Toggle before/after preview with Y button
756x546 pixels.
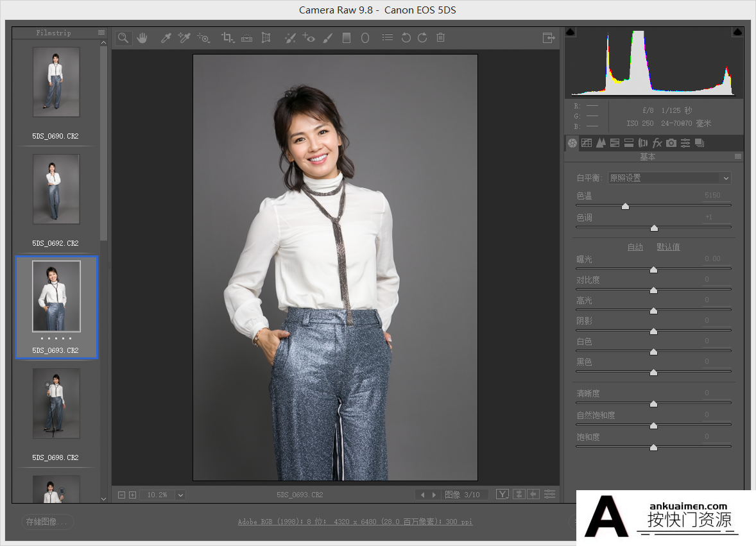coord(503,495)
